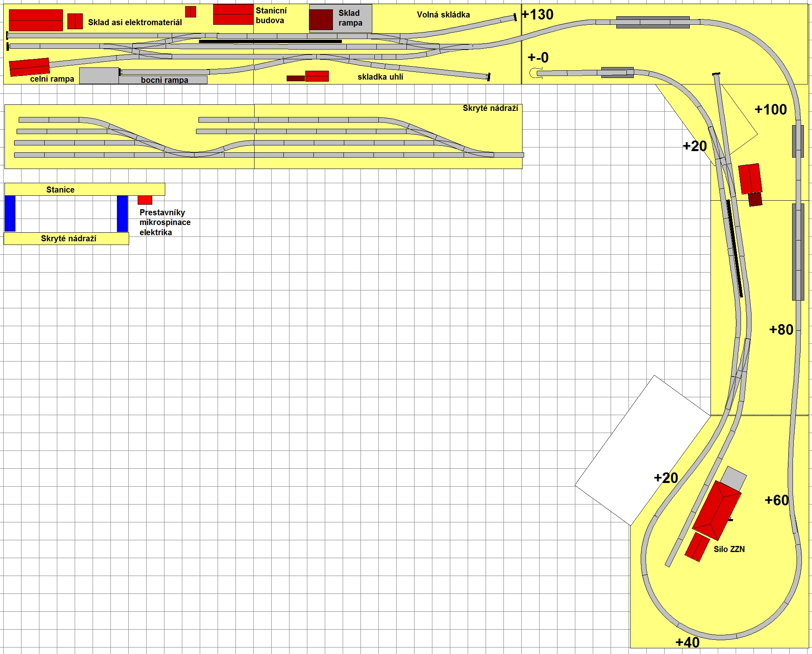Click the +40 elevation label at bottom
This screenshot has width=812, height=654.
pyautogui.click(x=687, y=642)
